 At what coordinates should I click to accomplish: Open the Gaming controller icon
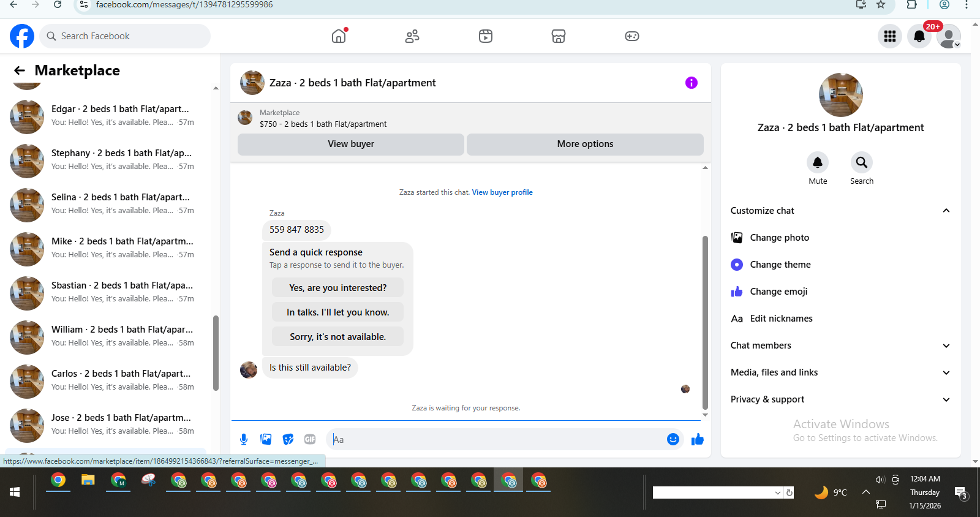[632, 36]
